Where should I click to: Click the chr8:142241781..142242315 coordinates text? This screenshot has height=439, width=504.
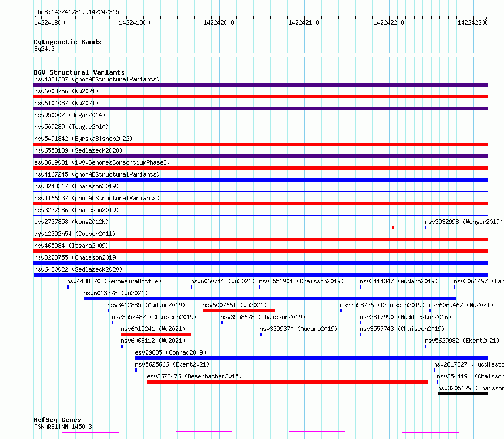76,12
